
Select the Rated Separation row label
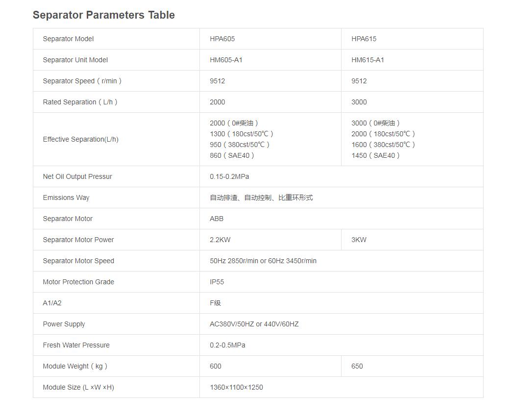click(x=80, y=102)
